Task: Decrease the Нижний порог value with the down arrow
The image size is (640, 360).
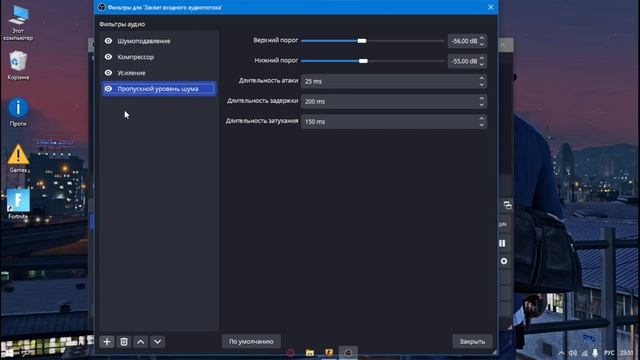Action: click(482, 64)
